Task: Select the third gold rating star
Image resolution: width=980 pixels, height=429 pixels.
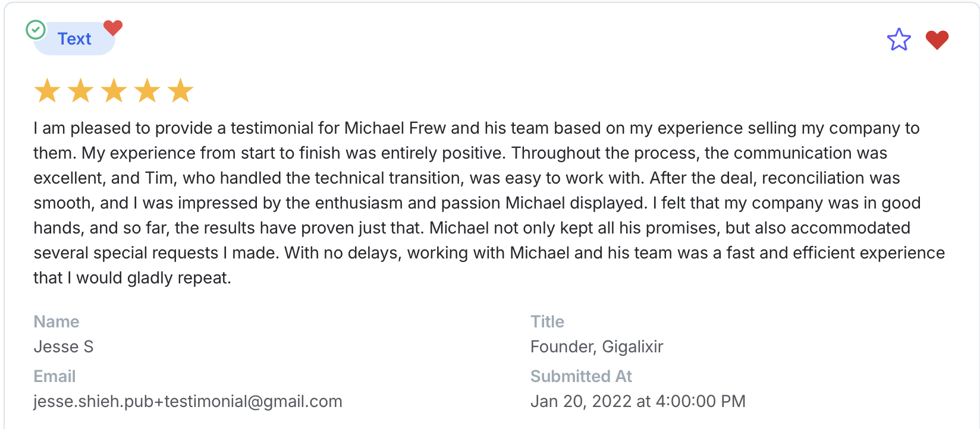Action: point(114,92)
